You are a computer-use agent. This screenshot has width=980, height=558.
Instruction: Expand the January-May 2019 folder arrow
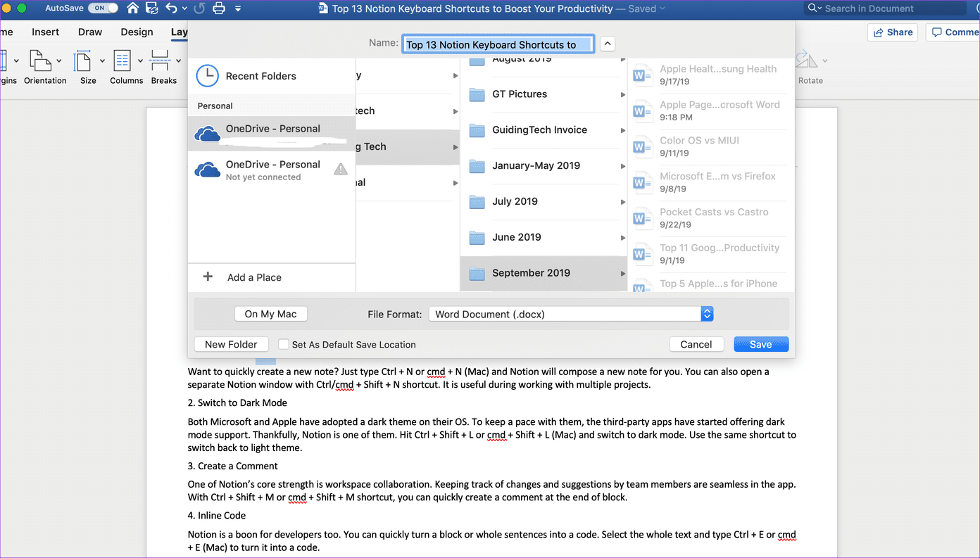pos(622,166)
